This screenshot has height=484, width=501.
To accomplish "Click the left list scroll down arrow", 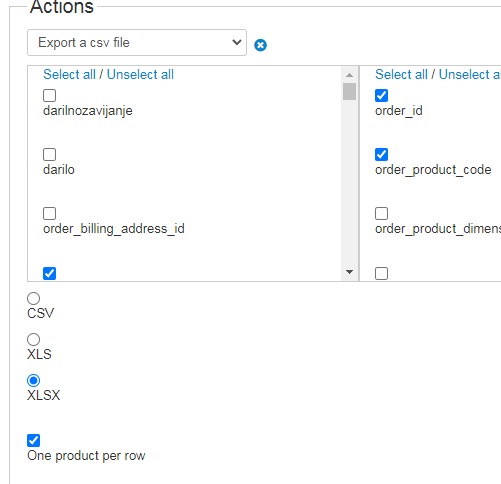I will click(x=349, y=272).
